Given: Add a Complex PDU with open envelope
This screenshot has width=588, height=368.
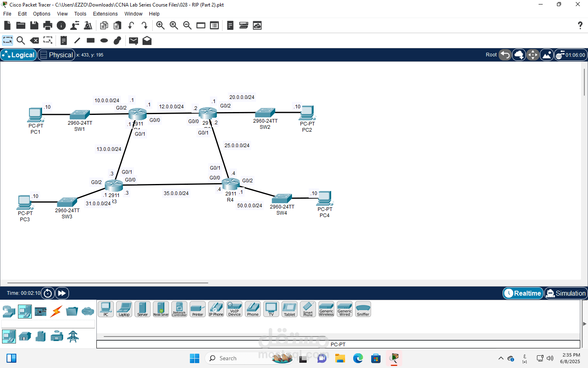Looking at the screenshot, I should click(147, 40).
